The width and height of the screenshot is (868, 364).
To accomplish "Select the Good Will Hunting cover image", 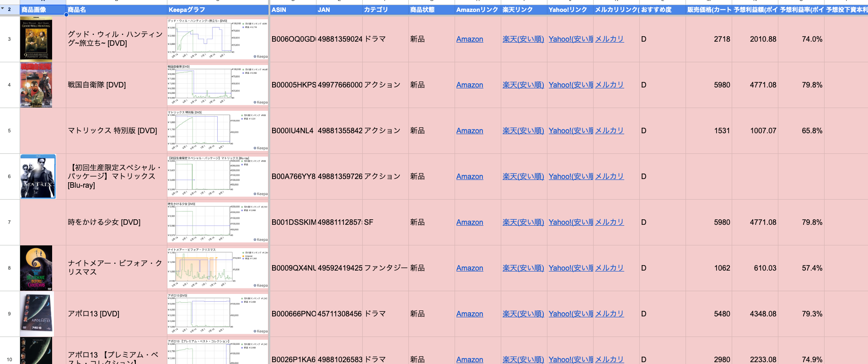I will (x=36, y=39).
